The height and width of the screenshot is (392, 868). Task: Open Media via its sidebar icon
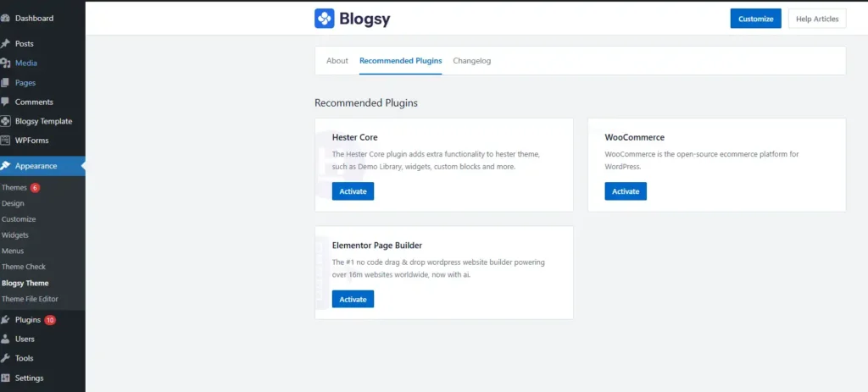pos(6,63)
